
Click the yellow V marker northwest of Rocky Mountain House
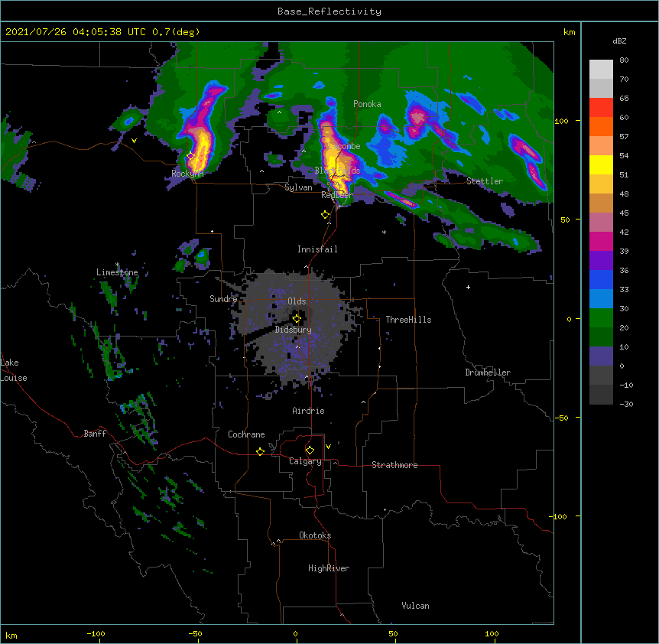(x=134, y=141)
